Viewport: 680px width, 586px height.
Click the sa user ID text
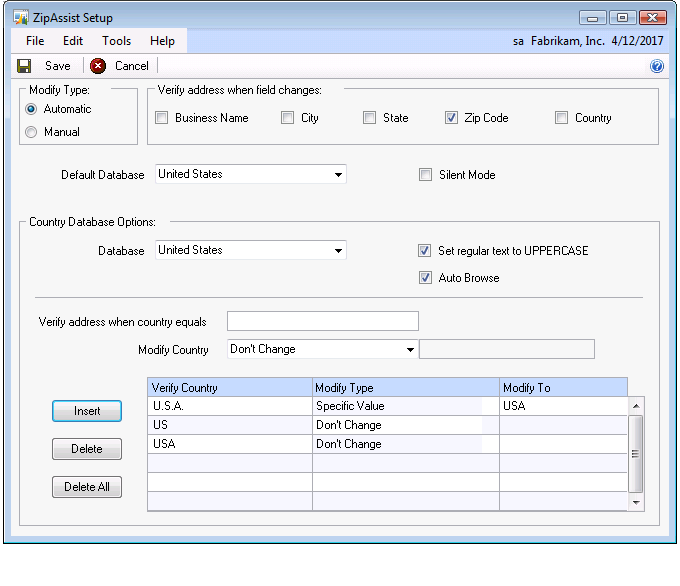point(518,41)
